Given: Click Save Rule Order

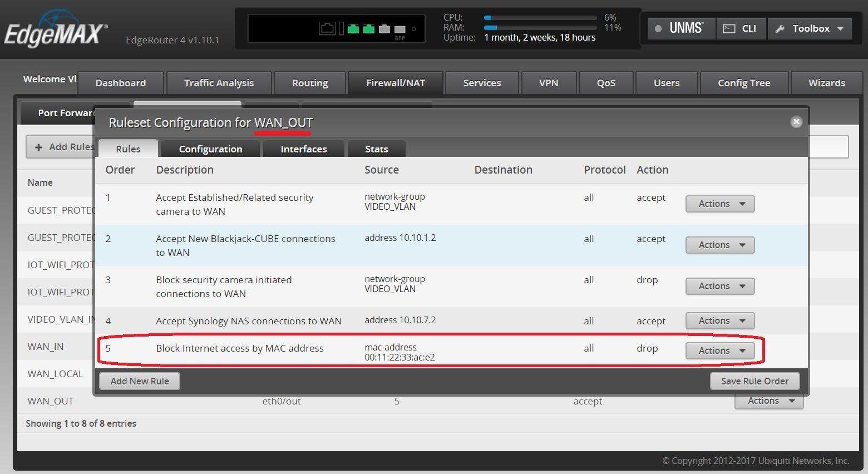Looking at the screenshot, I should 754,381.
